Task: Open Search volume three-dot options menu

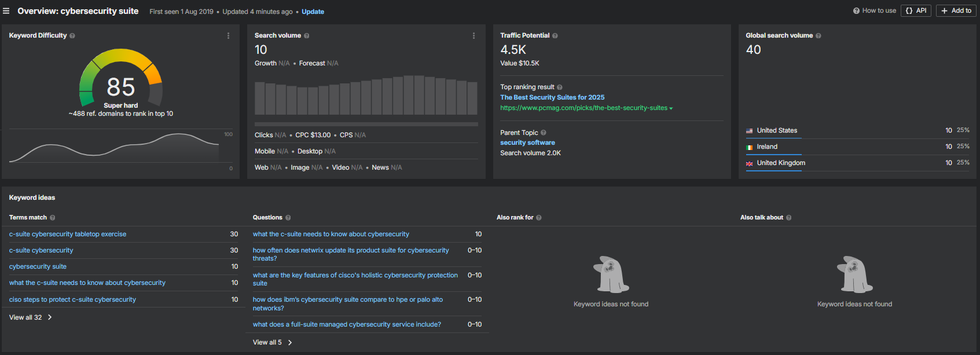Action: click(x=474, y=36)
